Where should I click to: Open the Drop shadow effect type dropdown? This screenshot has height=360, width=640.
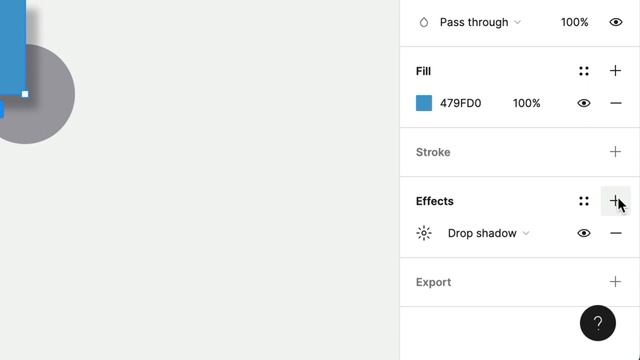pyautogui.click(x=488, y=233)
